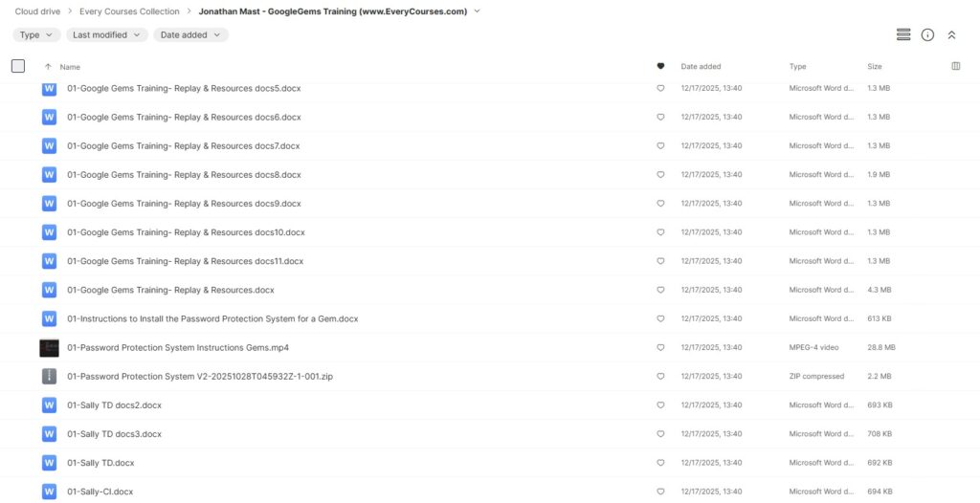This screenshot has height=503, width=980.
Task: Favorite the Password Protection System mp4 video
Action: click(x=660, y=347)
